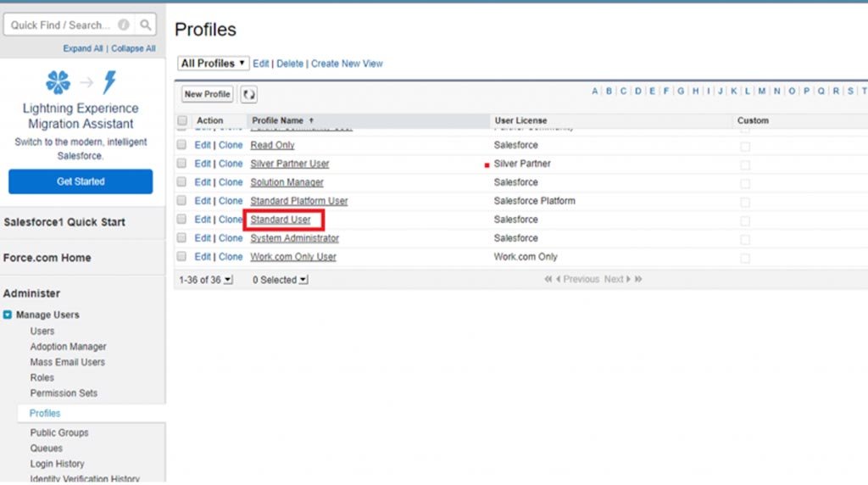Click the New Profile button
868x485 pixels.
click(x=207, y=94)
